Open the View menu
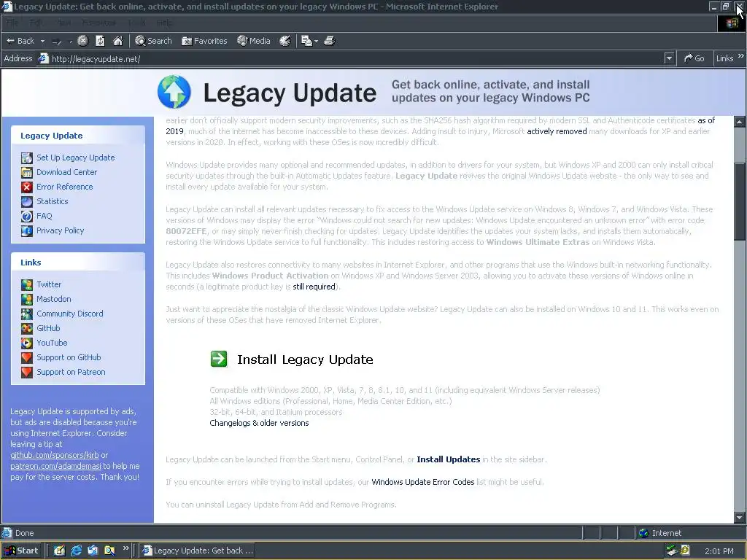The height and width of the screenshot is (560, 747). (64, 23)
